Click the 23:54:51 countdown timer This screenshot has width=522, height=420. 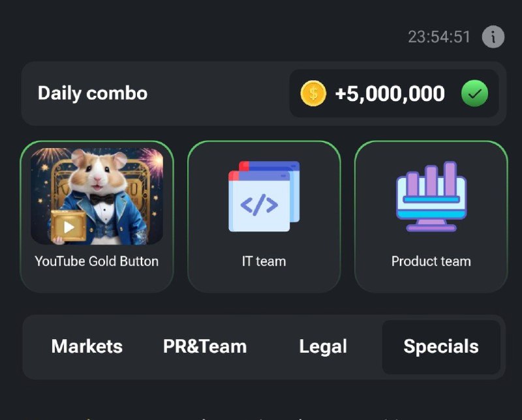point(439,37)
